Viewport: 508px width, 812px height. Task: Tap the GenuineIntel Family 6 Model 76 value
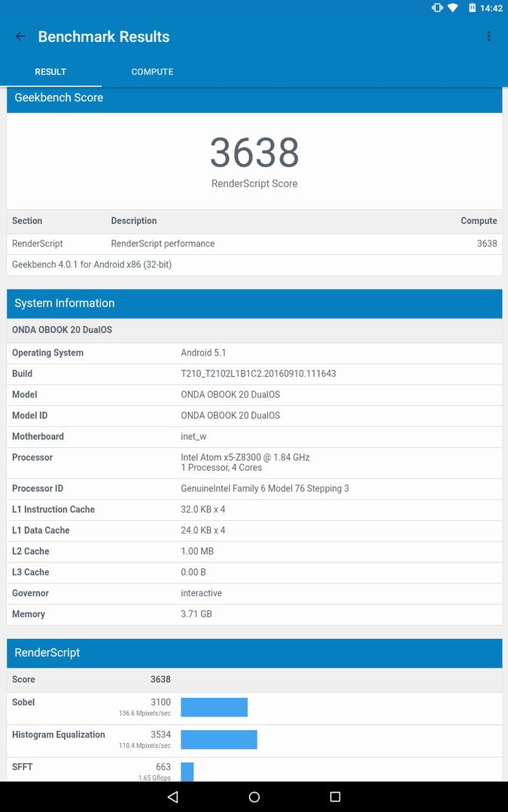[x=264, y=489]
